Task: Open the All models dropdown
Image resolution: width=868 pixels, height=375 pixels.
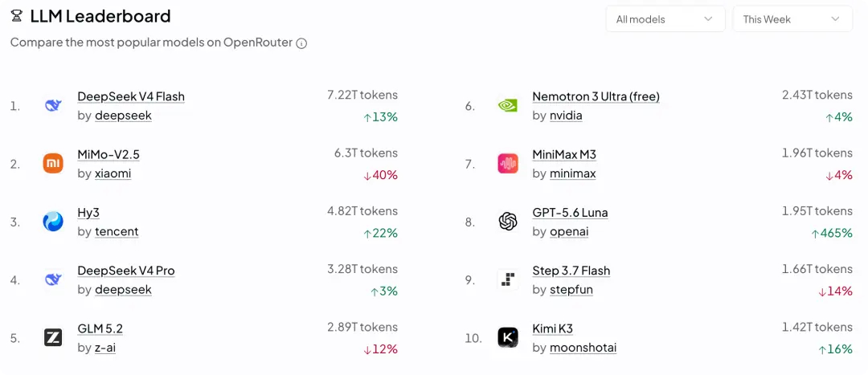Action: pos(665,18)
